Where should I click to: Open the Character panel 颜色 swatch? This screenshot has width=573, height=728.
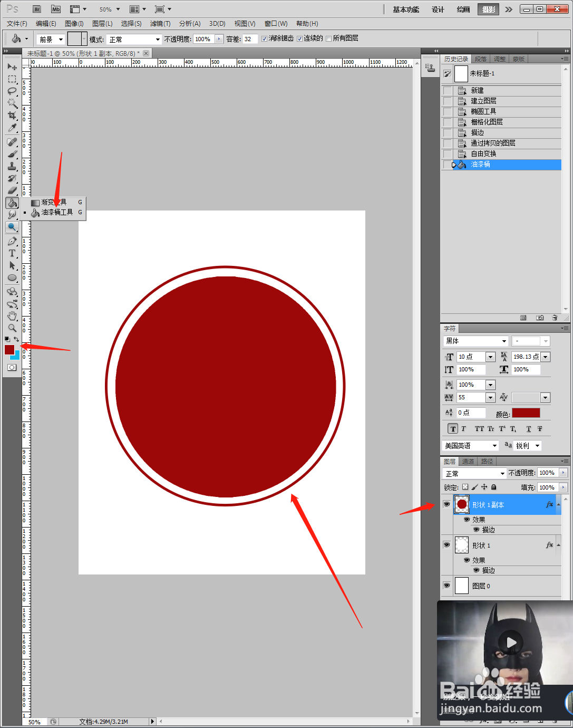(x=526, y=413)
